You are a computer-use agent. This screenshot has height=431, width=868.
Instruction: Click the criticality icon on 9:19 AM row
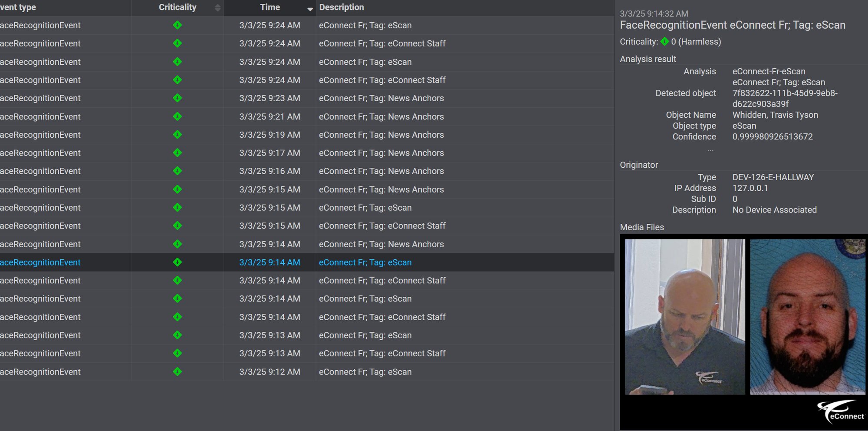(x=177, y=135)
